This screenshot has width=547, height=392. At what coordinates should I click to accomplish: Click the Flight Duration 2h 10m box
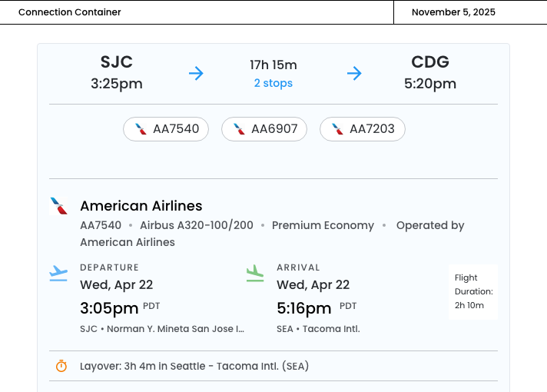(x=473, y=292)
